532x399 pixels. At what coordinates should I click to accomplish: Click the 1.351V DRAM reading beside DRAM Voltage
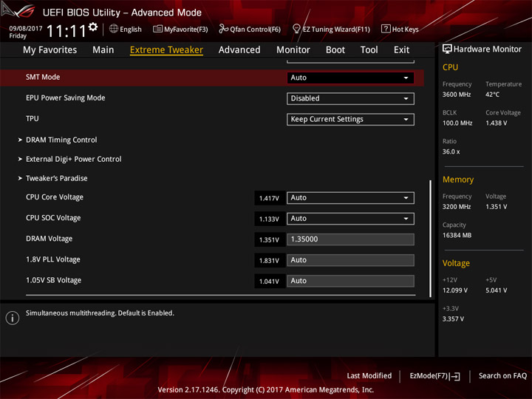[x=270, y=240]
